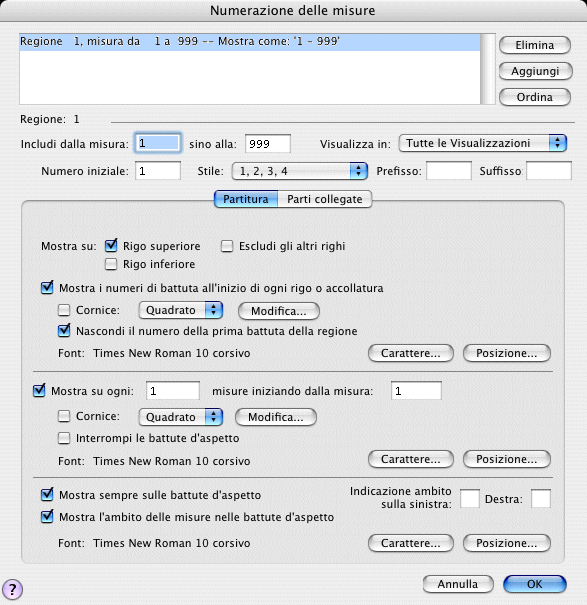Open Carattere in the battute d'aspetto section

click(411, 543)
